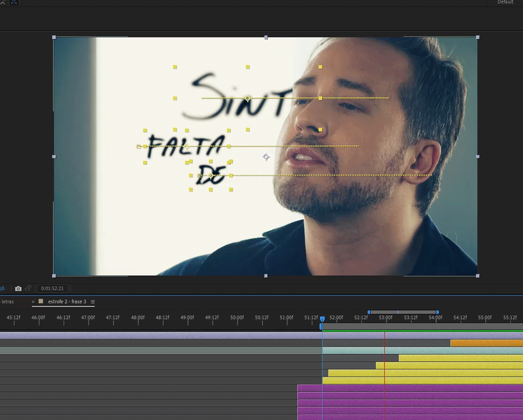Select the topmost purple layer bar
Screen dimensions: 523x420
tap(410, 388)
